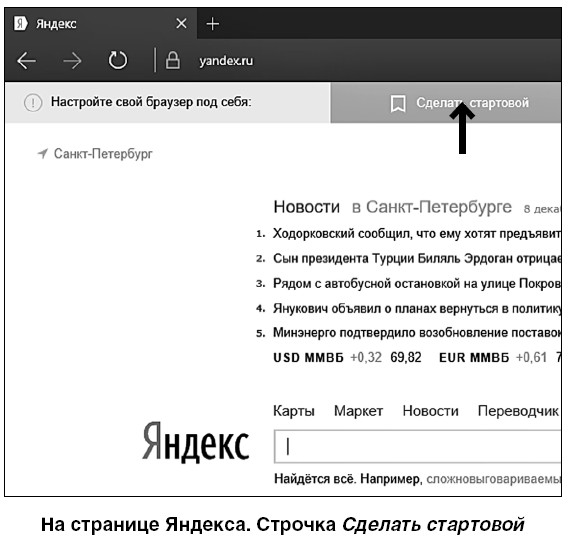Click the exclamation info icon
The height and width of the screenshot is (537, 572).
pos(33,103)
